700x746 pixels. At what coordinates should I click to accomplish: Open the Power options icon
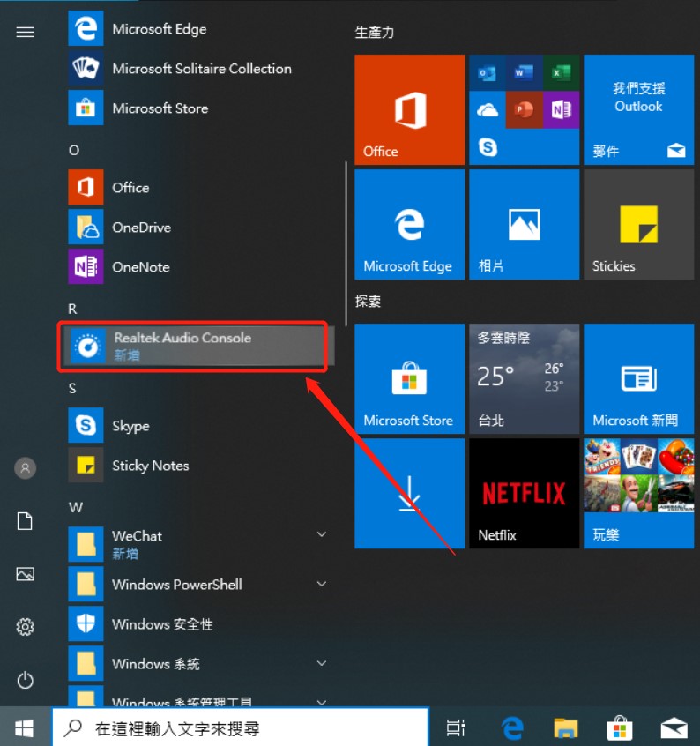pos(26,680)
